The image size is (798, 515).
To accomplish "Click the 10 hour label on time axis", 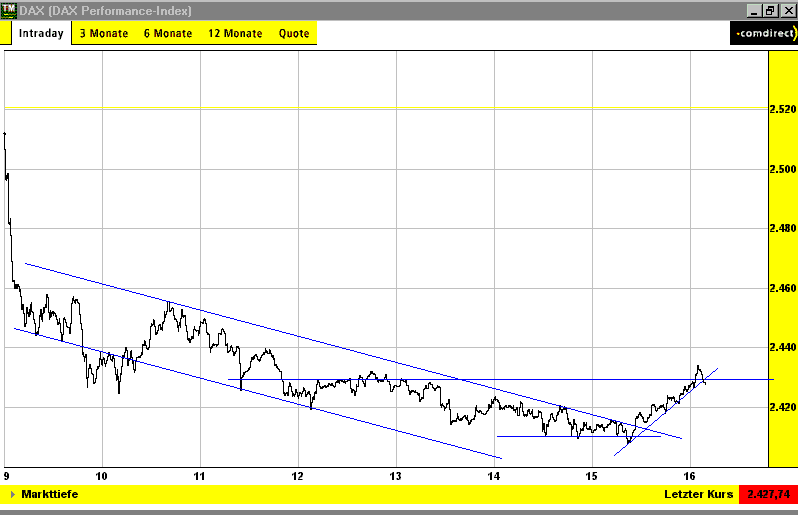I will [101, 476].
